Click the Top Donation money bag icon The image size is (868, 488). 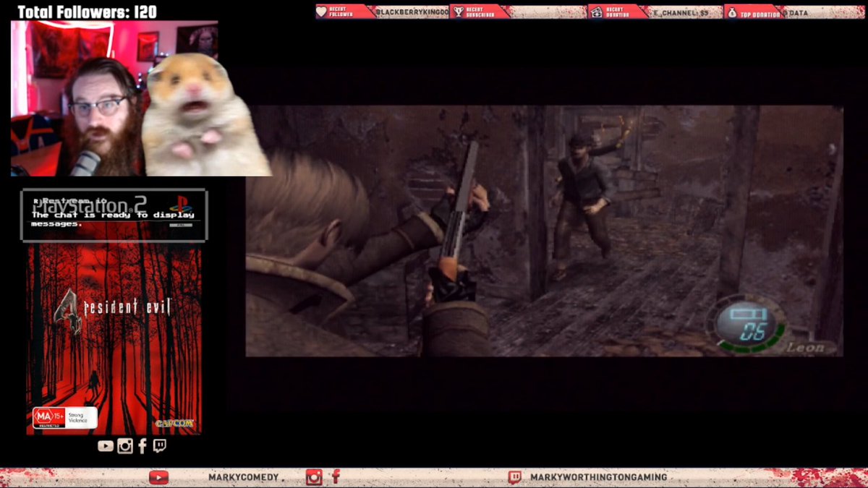(x=732, y=12)
